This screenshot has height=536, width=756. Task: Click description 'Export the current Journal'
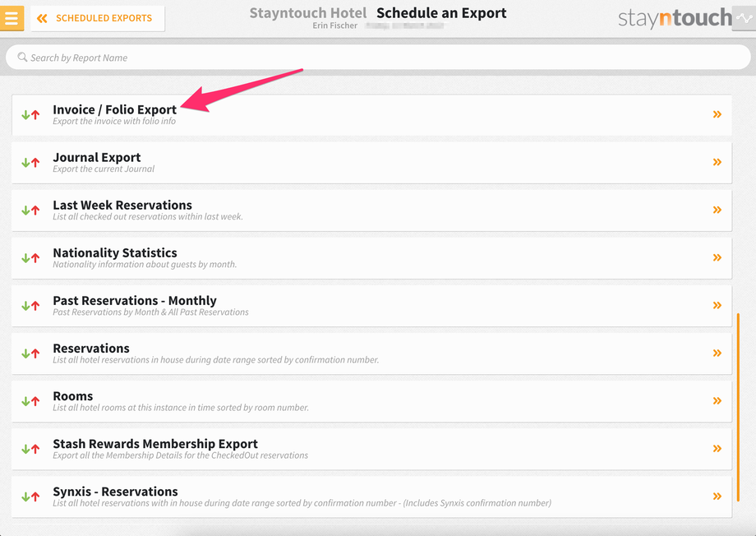point(104,169)
